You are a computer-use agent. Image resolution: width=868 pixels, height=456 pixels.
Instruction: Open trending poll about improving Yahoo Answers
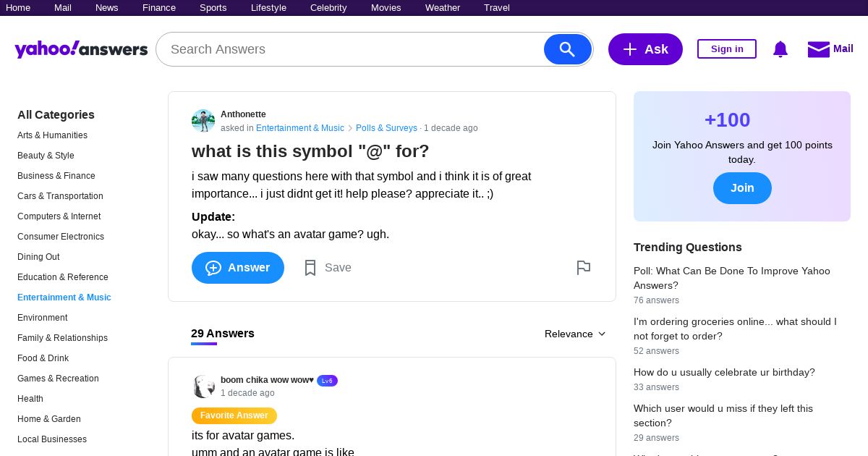(x=732, y=278)
